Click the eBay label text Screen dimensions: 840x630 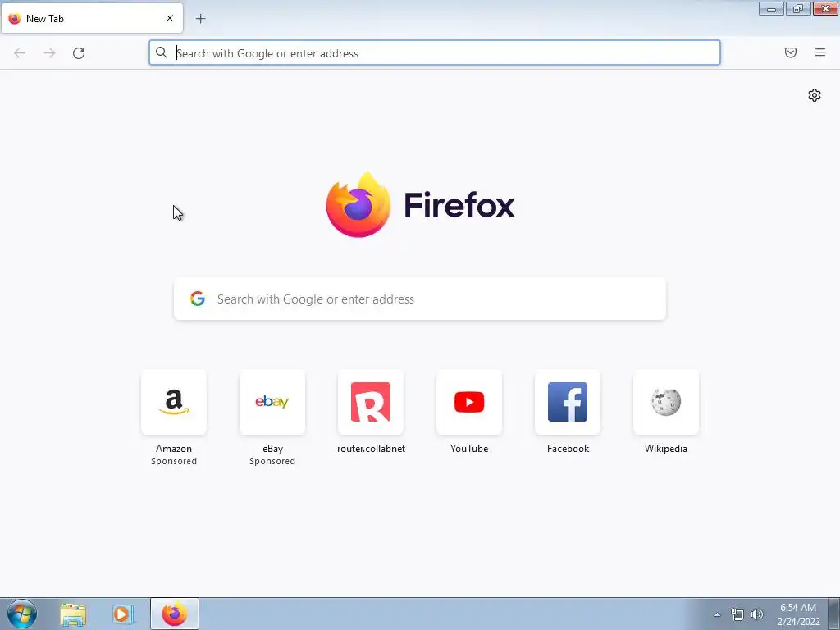(272, 449)
